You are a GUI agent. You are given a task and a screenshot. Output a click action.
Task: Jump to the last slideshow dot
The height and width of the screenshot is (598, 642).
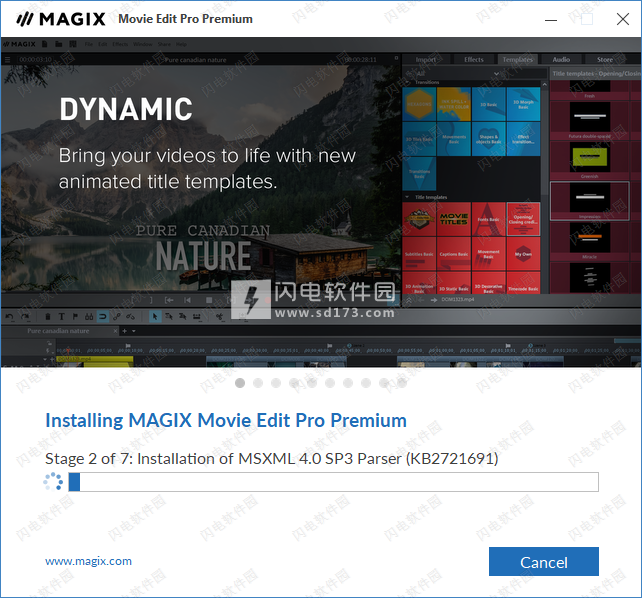(x=402, y=383)
